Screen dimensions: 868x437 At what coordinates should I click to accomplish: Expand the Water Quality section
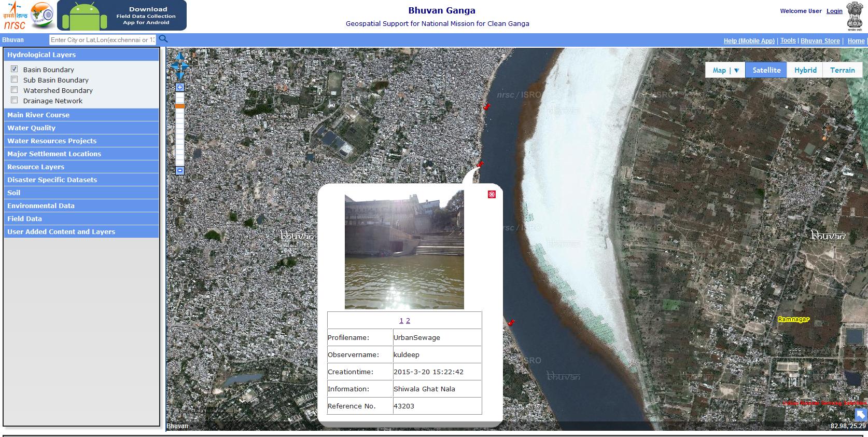point(81,128)
